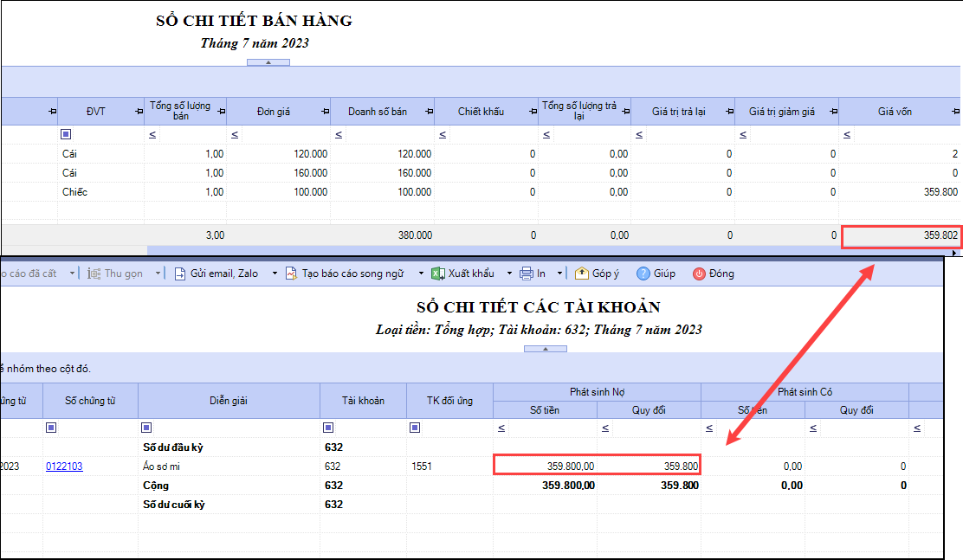Screen dimensions: 963x560
Task: Click filter operator under Chiết khấu column
Action: tap(443, 135)
